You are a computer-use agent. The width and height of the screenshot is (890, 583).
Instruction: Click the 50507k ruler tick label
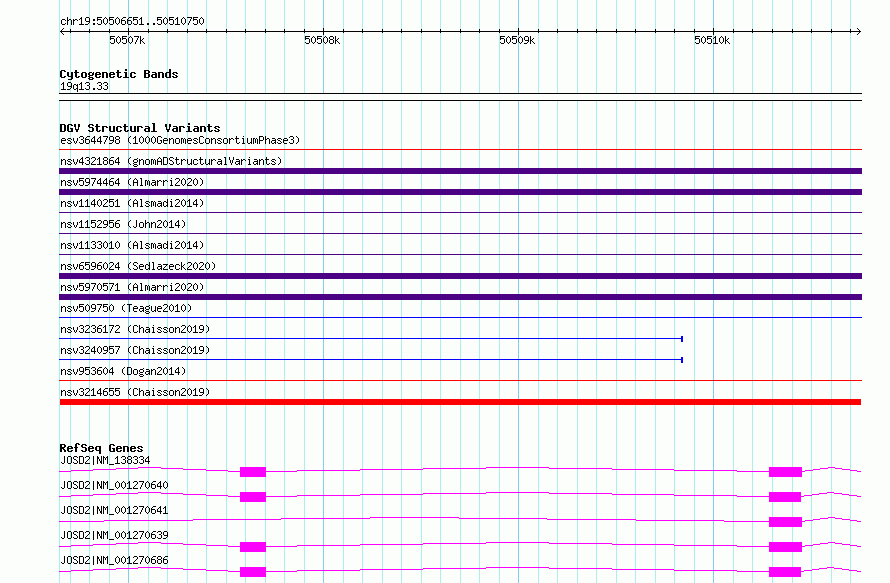tap(127, 40)
